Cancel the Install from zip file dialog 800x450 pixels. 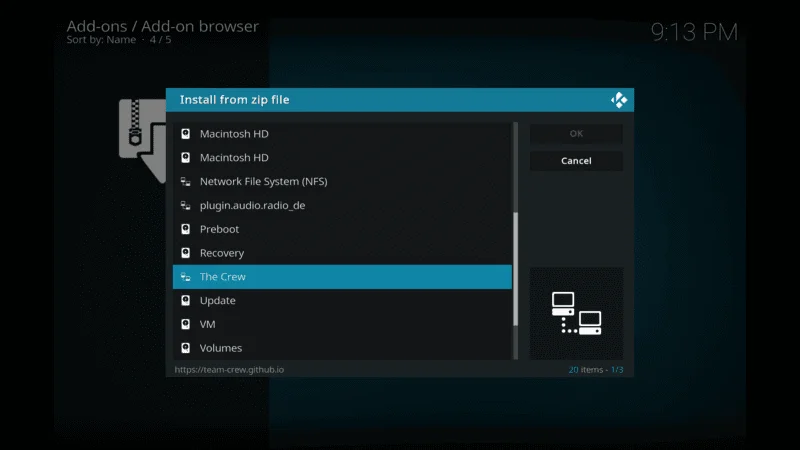click(x=576, y=161)
